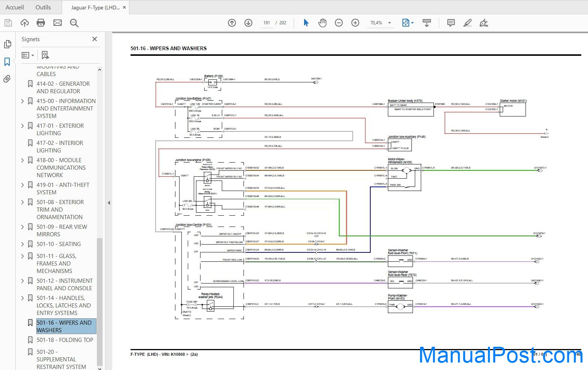Send file by email envelope icon

point(58,23)
